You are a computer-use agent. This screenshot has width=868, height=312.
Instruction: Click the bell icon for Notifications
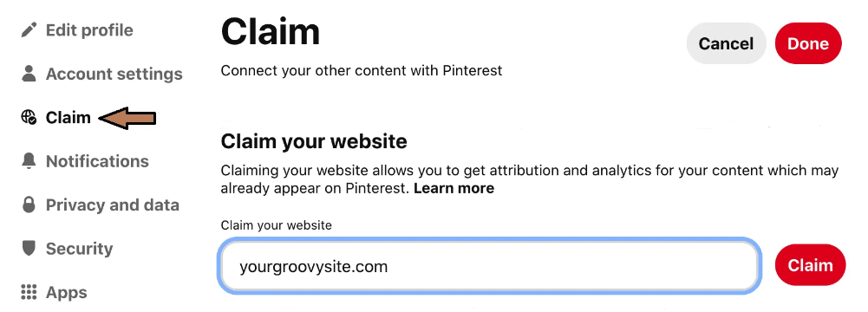tap(29, 161)
